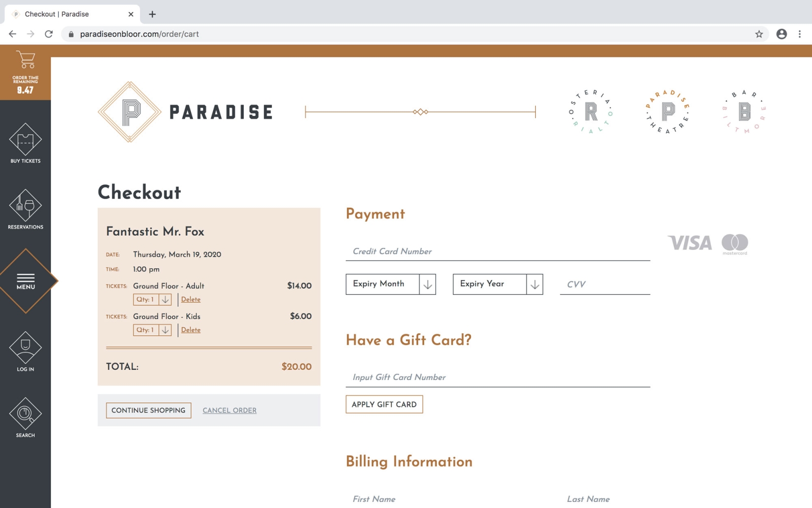The image size is (812, 508).
Task: Open the shopping cart icon
Action: [25, 59]
